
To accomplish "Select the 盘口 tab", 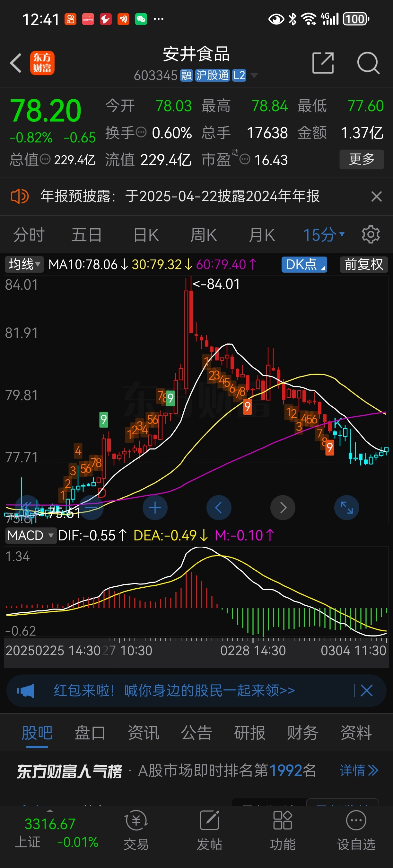I will pyautogui.click(x=90, y=733).
